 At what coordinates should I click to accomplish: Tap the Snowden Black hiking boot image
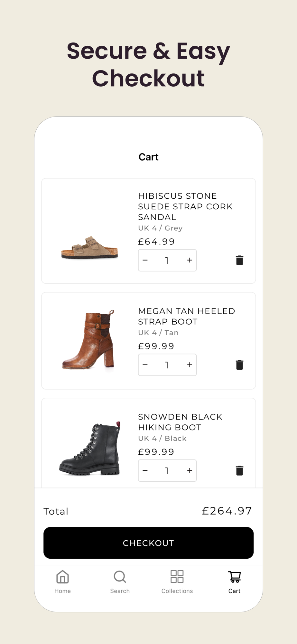click(90, 448)
